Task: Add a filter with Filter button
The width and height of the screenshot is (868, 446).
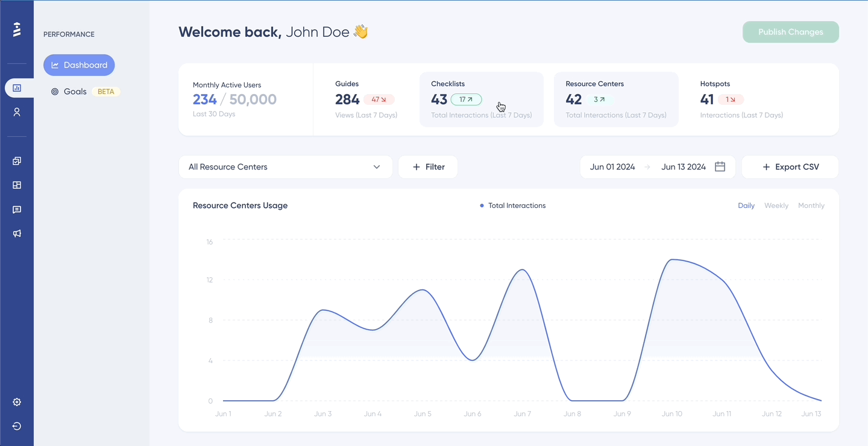Action: pos(428,167)
